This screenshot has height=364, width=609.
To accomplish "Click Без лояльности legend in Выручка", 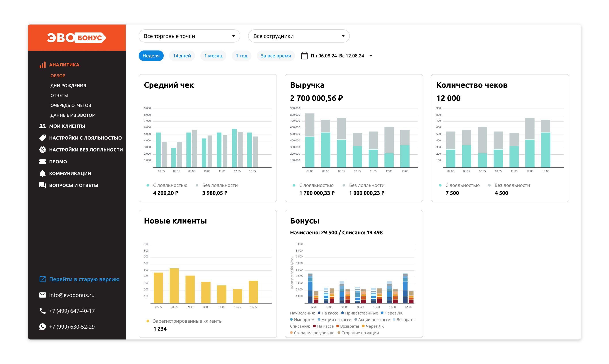I will (x=367, y=185).
